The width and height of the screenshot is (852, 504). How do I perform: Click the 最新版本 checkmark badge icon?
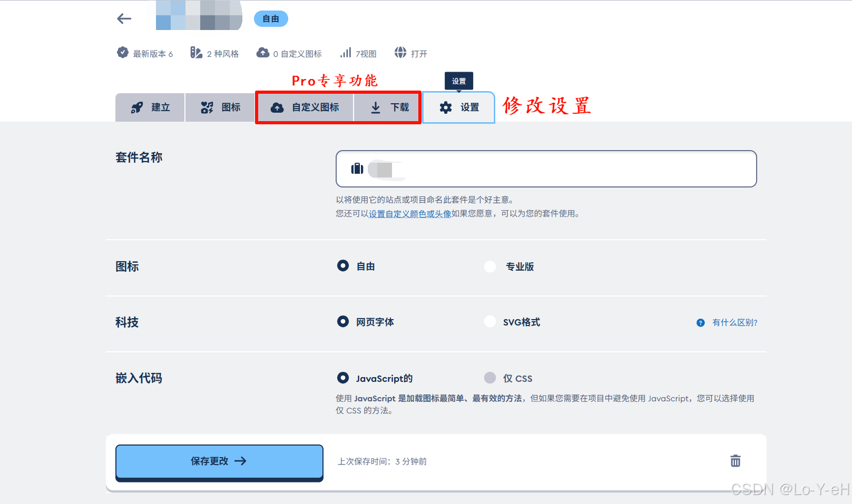tap(122, 52)
